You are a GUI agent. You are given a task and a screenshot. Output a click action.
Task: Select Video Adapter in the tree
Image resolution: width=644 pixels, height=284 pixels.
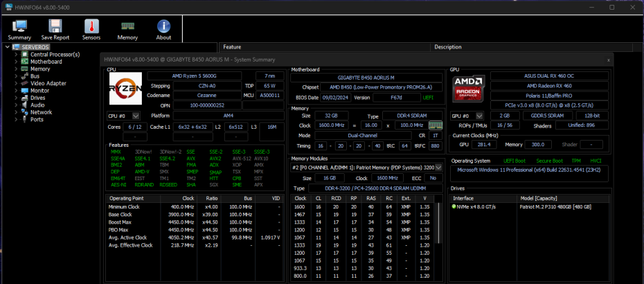[48, 83]
